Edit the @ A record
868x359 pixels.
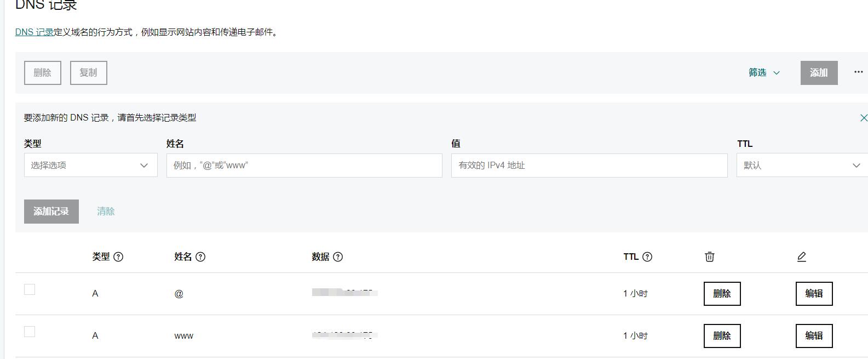tap(814, 294)
